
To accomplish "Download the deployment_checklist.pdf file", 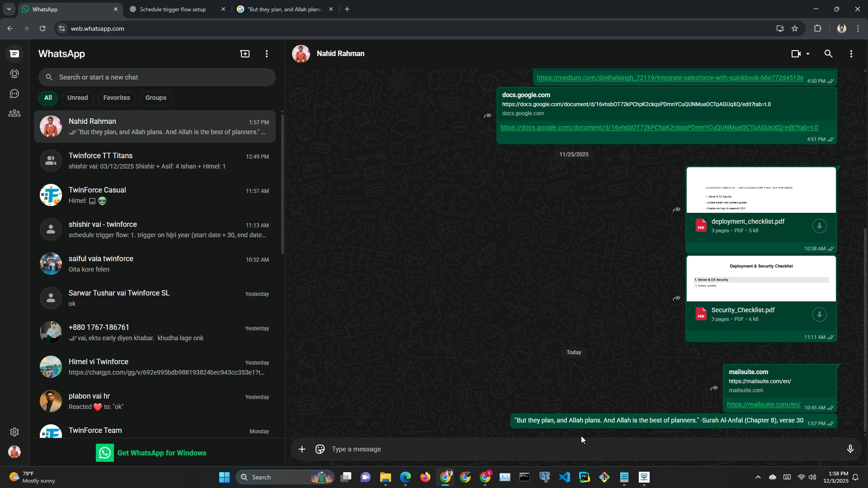I will coord(819,226).
